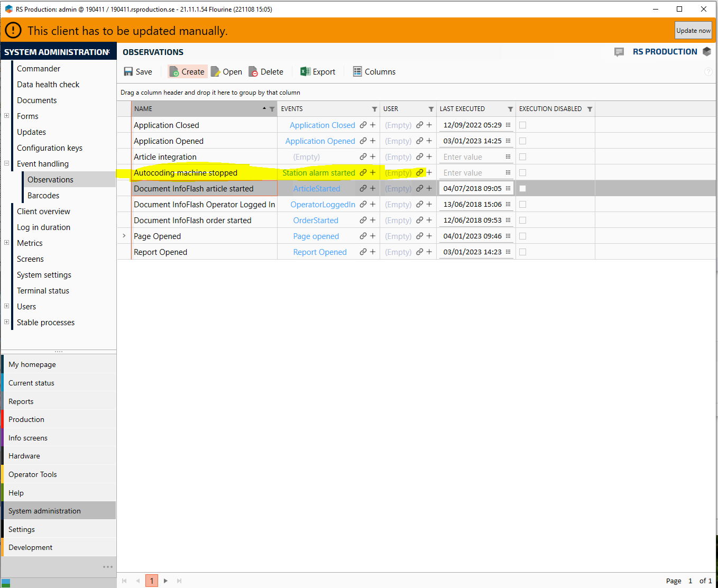Click the Save disk icon in toolbar
718x588 pixels.
pyautogui.click(x=128, y=72)
